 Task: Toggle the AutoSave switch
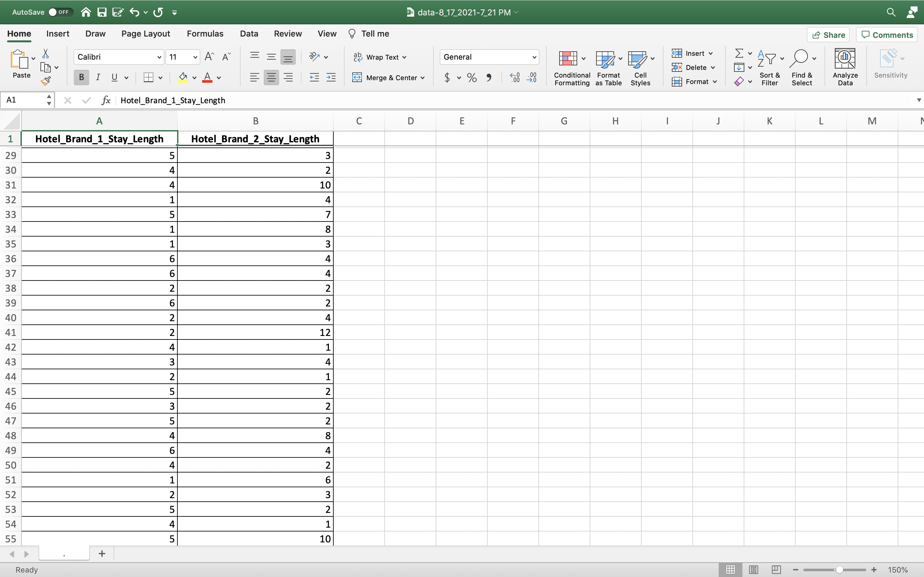click(58, 12)
